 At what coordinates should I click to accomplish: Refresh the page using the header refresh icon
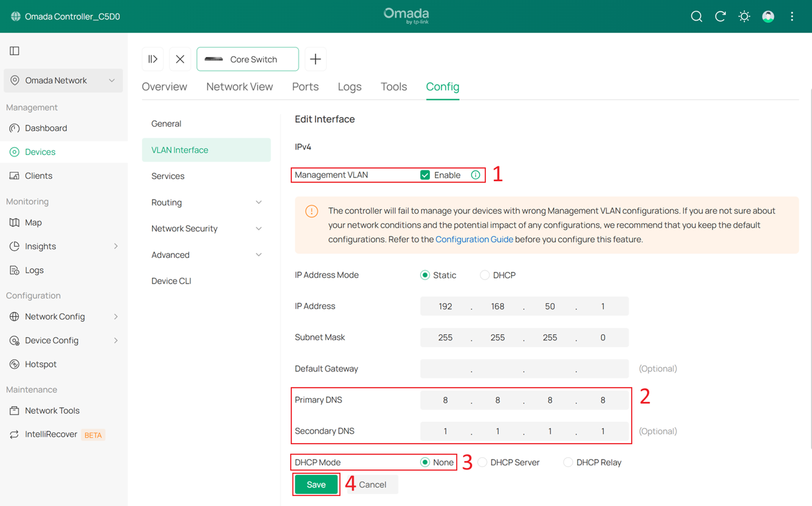(x=720, y=16)
